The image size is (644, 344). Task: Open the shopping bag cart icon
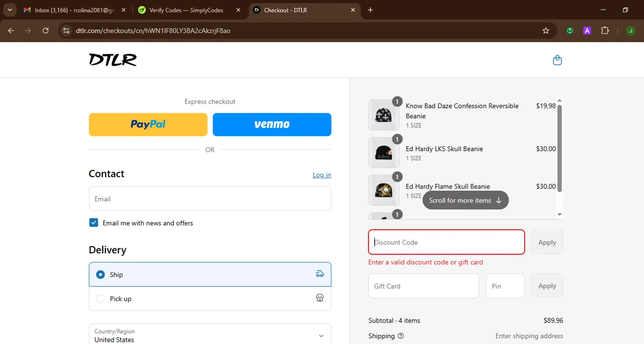(x=557, y=60)
